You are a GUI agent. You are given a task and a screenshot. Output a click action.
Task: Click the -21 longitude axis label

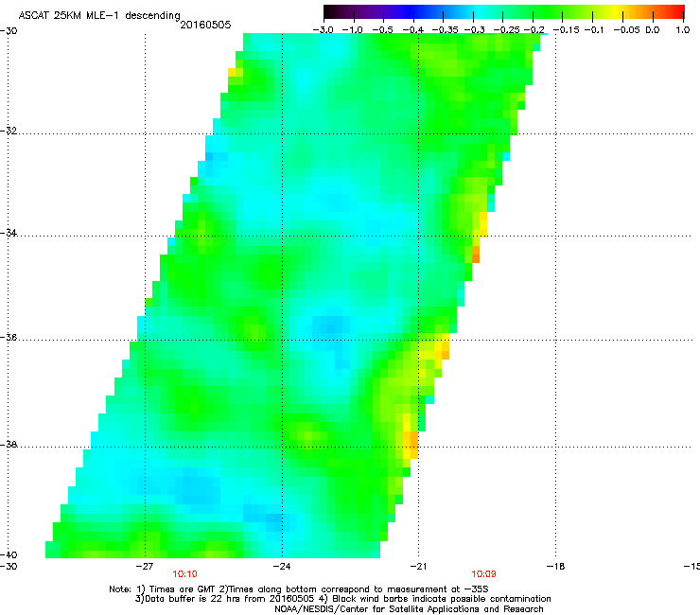418,567
